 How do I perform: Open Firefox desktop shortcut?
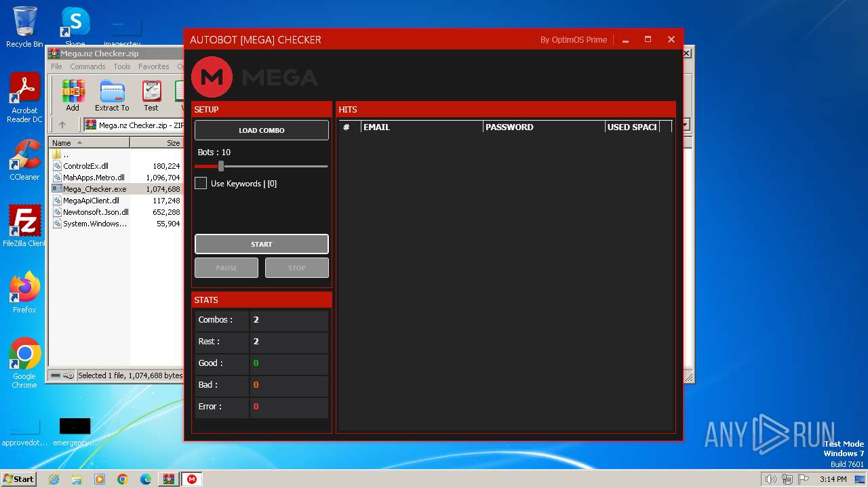(x=24, y=293)
